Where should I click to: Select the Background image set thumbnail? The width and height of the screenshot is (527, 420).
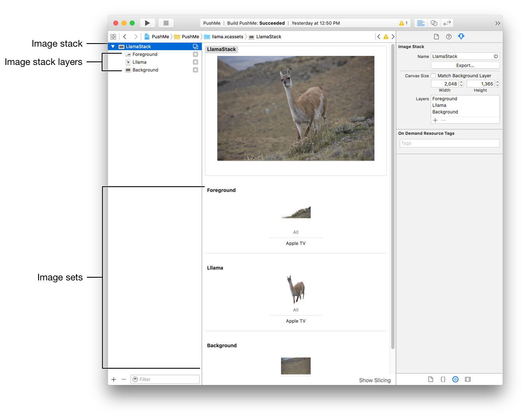click(x=296, y=366)
